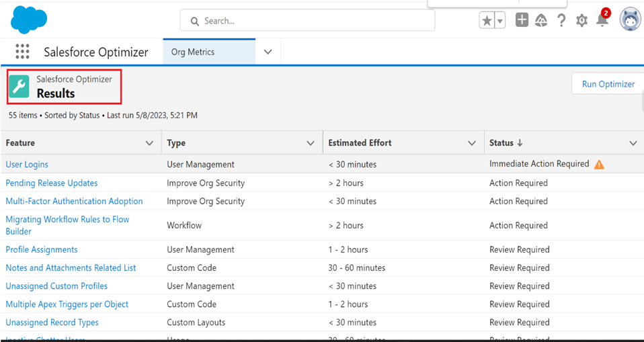Viewport: 644px width, 342px height.
Task: Open the Unassigned Custom Profiles link
Action: pyautogui.click(x=56, y=286)
